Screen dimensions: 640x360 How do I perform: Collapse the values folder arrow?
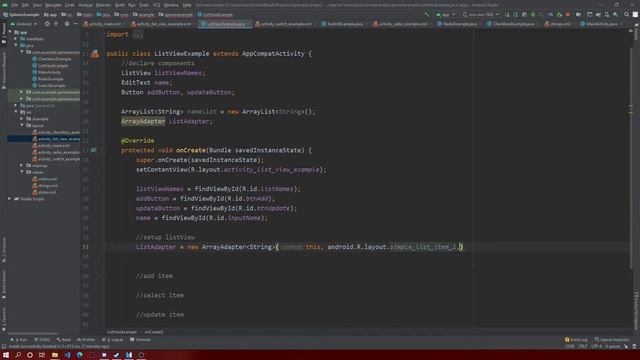[22, 172]
